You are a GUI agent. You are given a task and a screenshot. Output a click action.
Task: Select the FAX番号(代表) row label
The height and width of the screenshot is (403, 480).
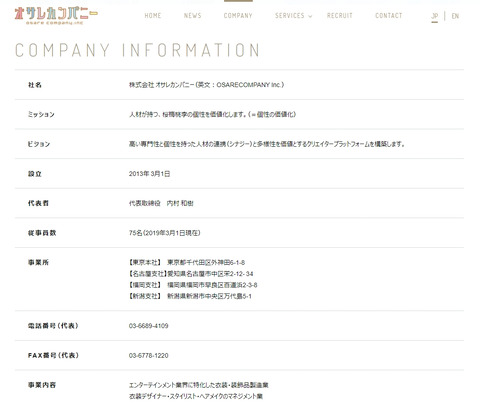[53, 355]
